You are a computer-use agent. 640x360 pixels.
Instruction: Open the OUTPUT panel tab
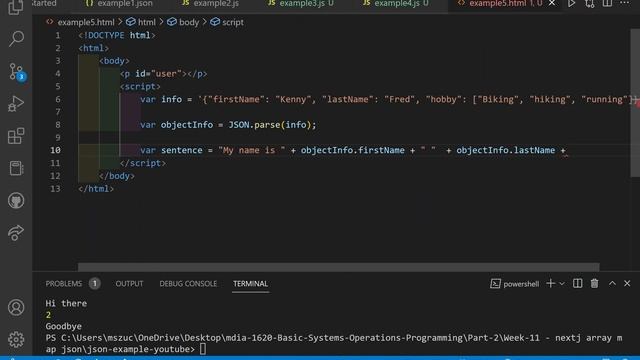pyautogui.click(x=129, y=284)
